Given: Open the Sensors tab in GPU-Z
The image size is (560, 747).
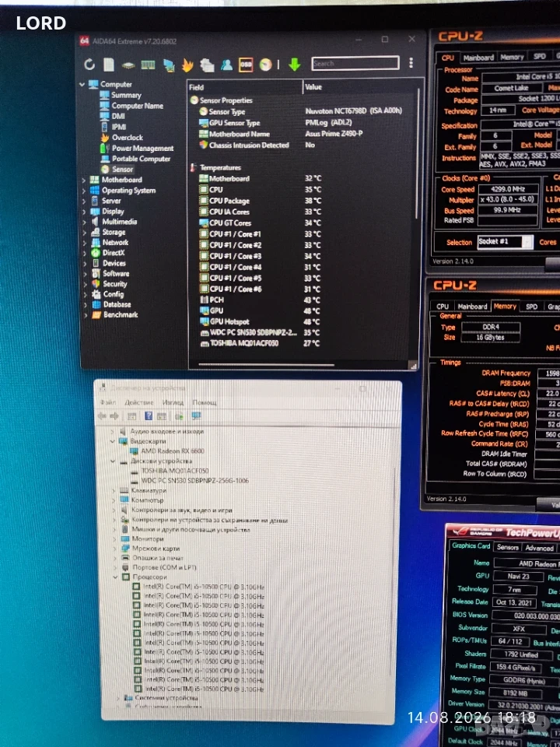Looking at the screenshot, I should point(508,547).
